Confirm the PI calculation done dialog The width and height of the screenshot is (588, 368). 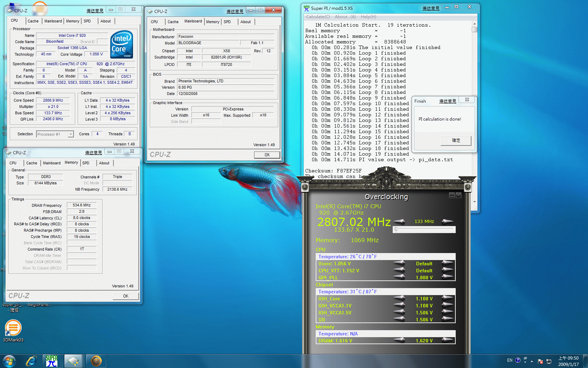click(456, 140)
